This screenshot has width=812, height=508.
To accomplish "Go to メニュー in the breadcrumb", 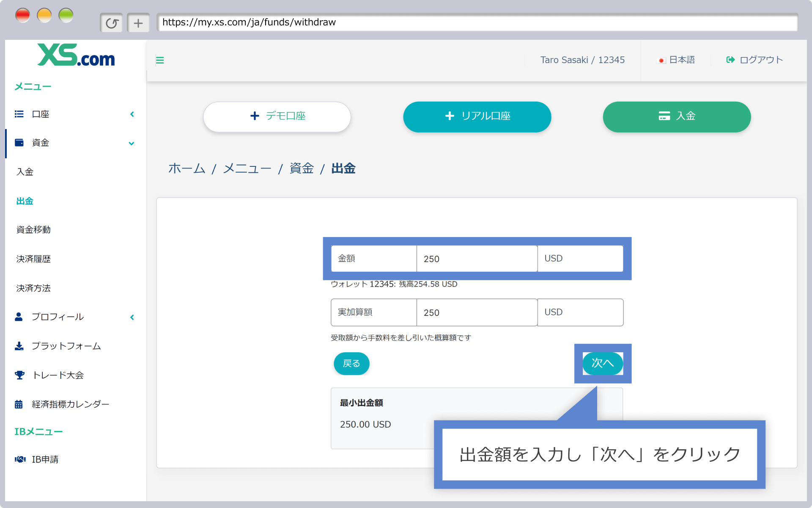I will tap(247, 168).
